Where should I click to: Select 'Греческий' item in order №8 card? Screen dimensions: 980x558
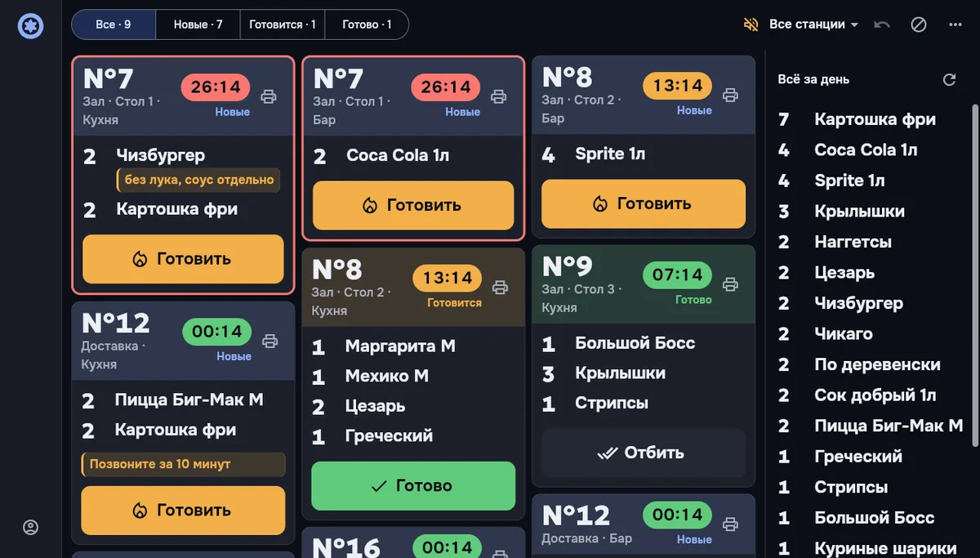tap(389, 436)
